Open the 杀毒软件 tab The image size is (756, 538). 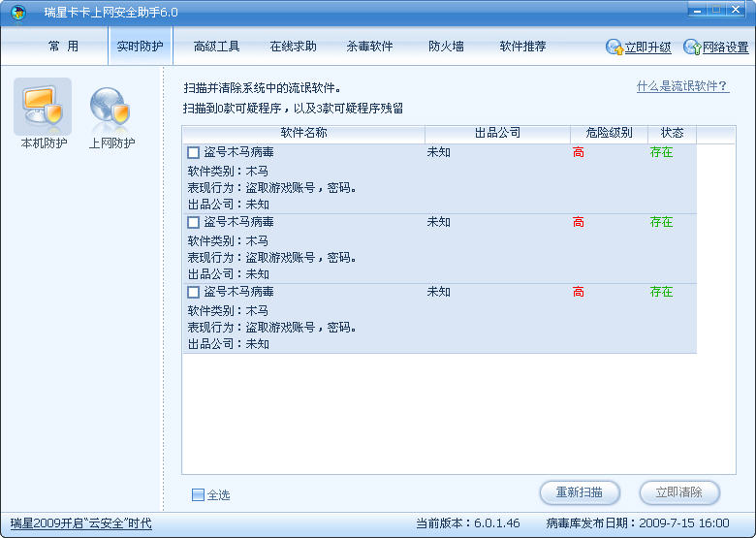coord(370,47)
